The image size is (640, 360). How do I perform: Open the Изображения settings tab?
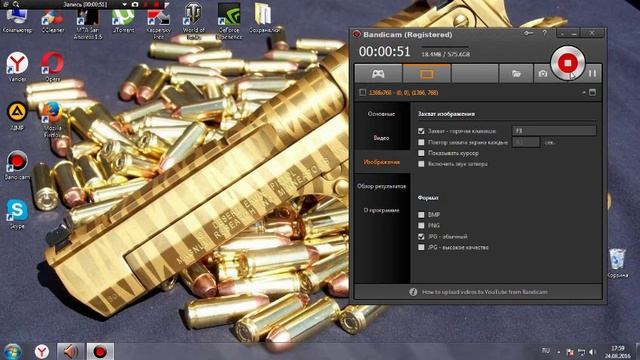click(x=381, y=162)
